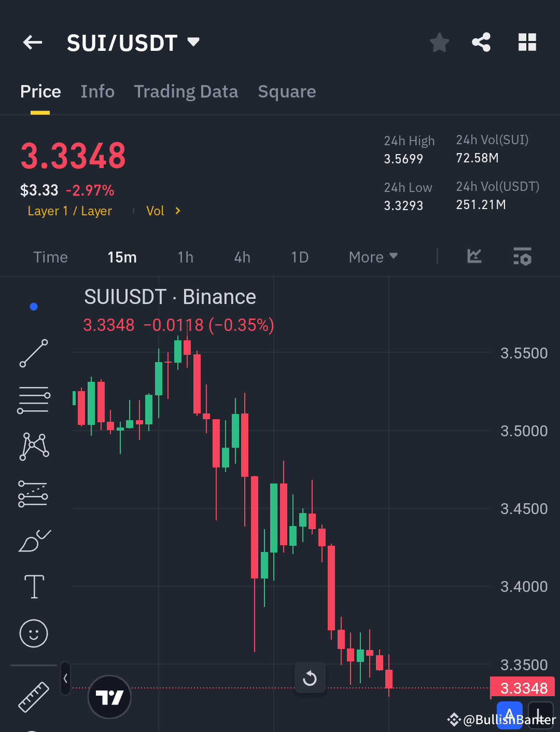
Task: Toggle SUI/USDT as favorite
Action: point(439,43)
